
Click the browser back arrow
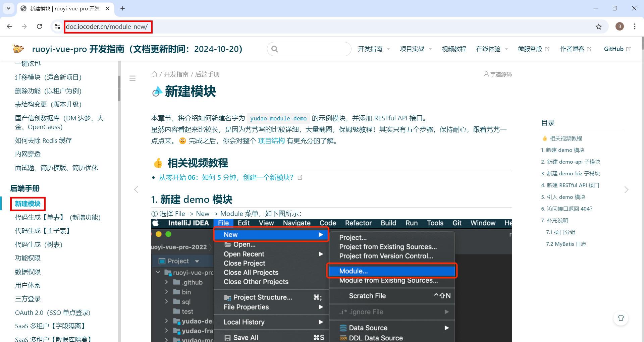pyautogui.click(x=9, y=26)
